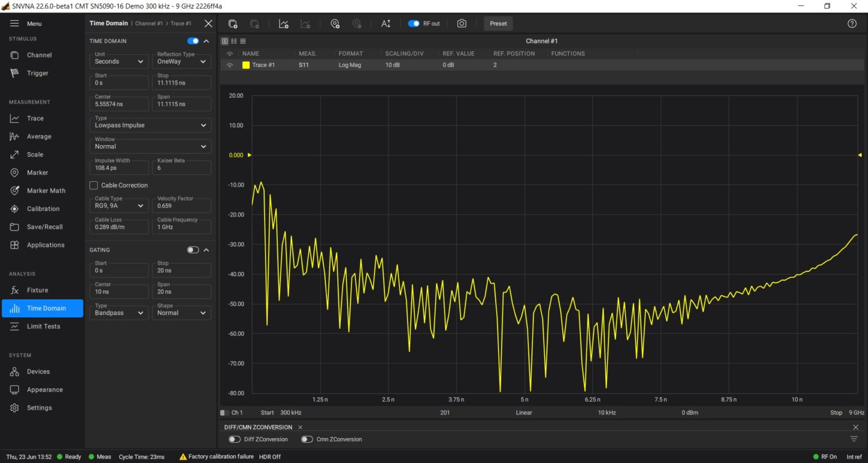The height and width of the screenshot is (463, 868).
Task: Open the Gating Type dropdown showing Bandpass
Action: (119, 312)
